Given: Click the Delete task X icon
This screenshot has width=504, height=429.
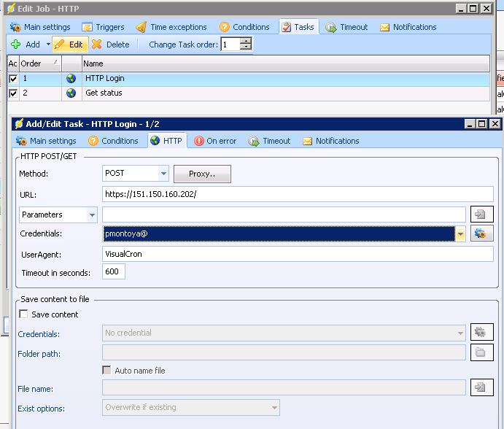Looking at the screenshot, I should tap(97, 45).
